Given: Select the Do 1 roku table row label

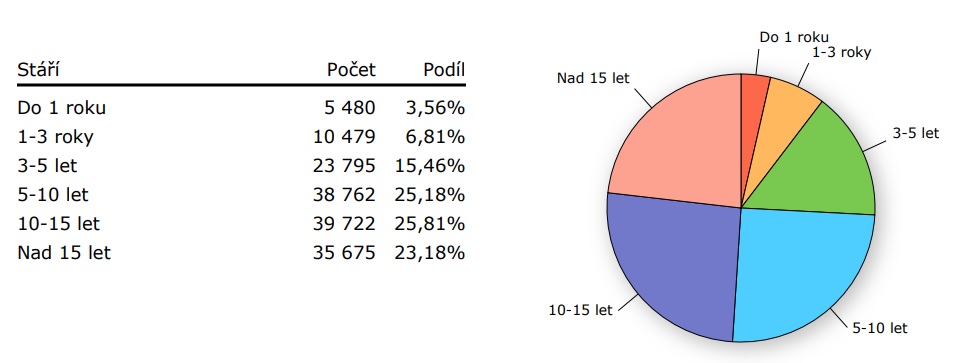Looking at the screenshot, I should pyautogui.click(x=62, y=108).
